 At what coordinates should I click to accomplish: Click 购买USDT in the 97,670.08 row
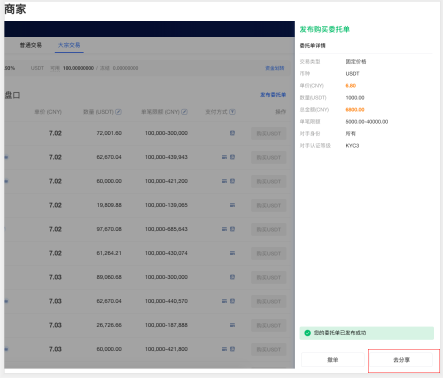(269, 229)
